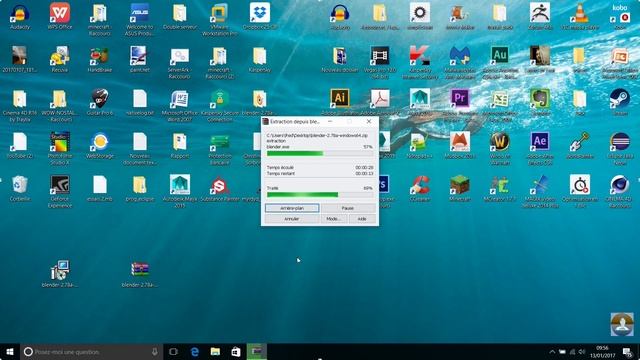This screenshot has width=640, height=360.
Task: Click the Pause button in extraction dialog
Action: click(348, 208)
